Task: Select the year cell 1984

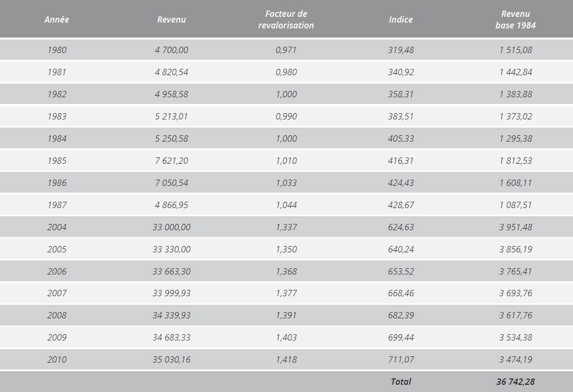Action: [57, 139]
